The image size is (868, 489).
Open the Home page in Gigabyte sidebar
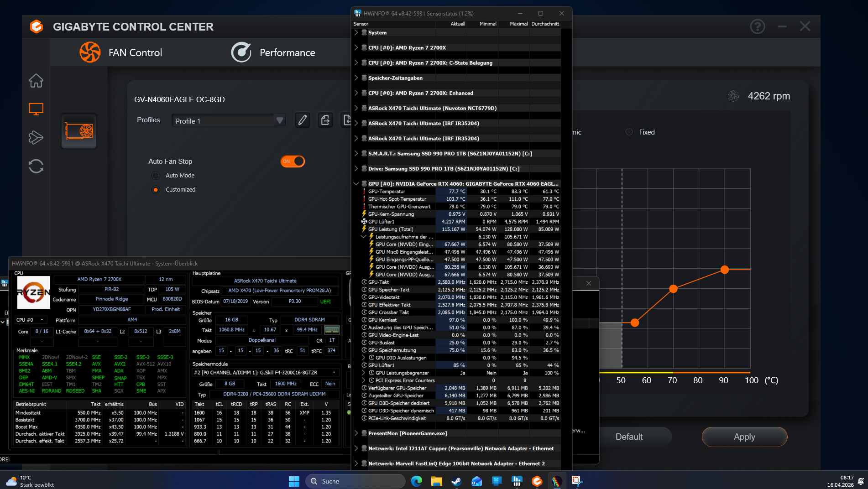(36, 81)
